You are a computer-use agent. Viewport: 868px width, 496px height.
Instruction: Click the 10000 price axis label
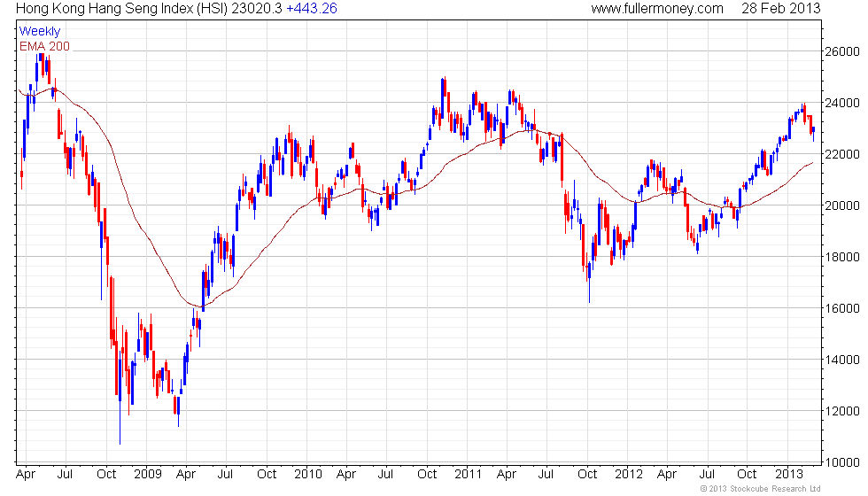point(842,462)
